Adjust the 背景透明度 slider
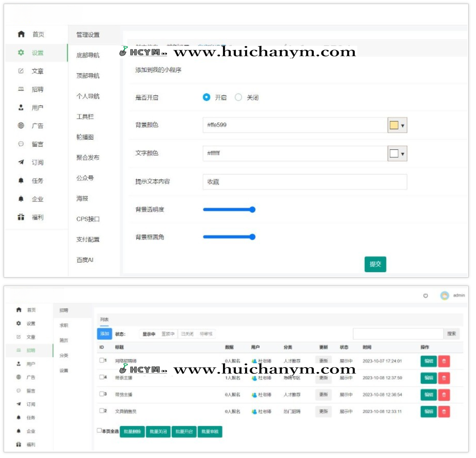This screenshot has width=476, height=458. tap(253, 209)
